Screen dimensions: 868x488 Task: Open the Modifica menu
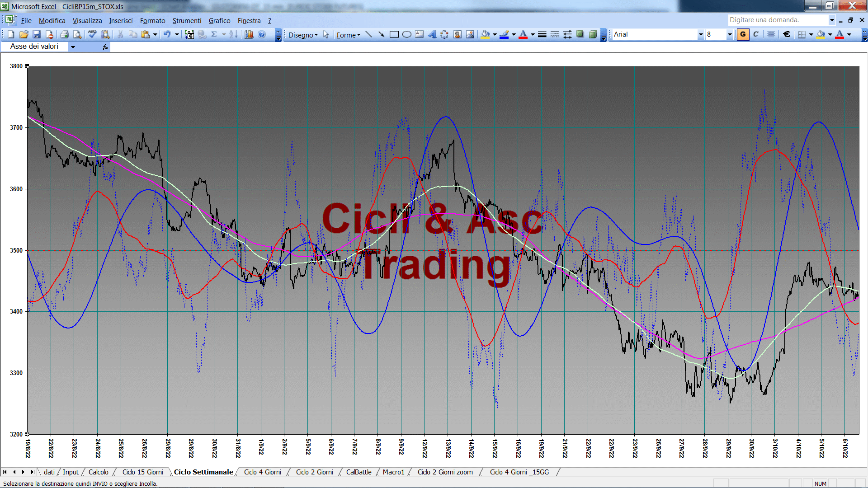point(52,21)
